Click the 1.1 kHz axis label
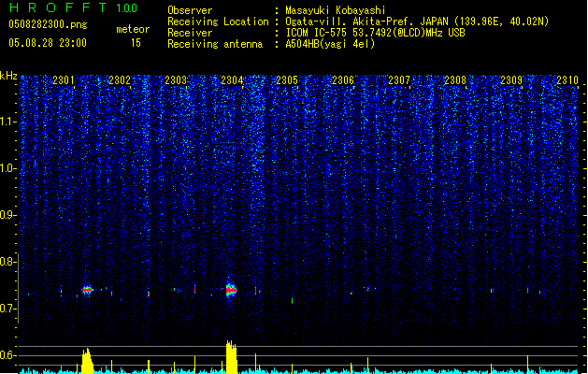588x374 pixels. coord(8,122)
